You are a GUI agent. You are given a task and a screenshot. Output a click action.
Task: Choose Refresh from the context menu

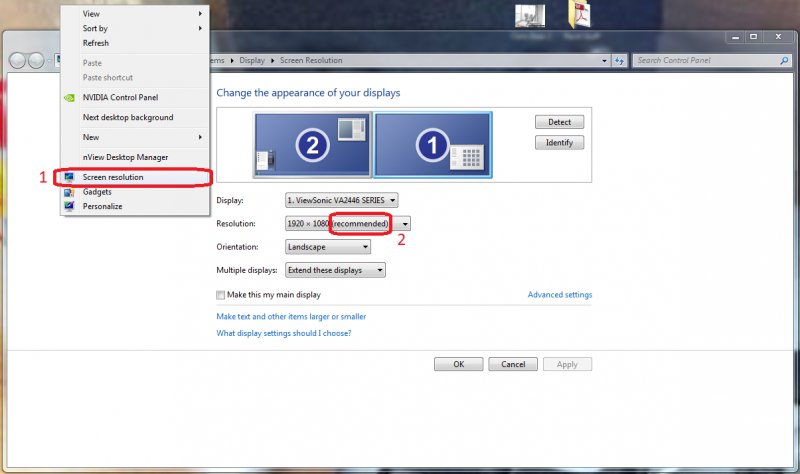tap(135, 43)
